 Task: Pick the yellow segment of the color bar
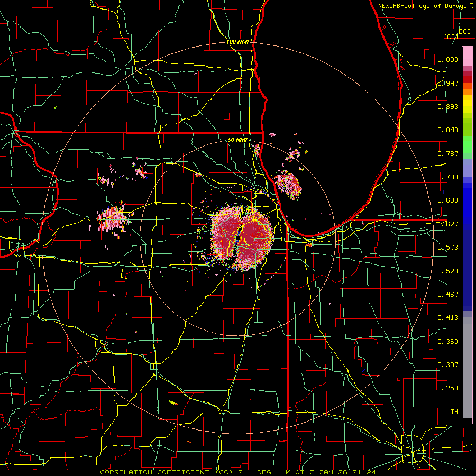[x=467, y=104]
